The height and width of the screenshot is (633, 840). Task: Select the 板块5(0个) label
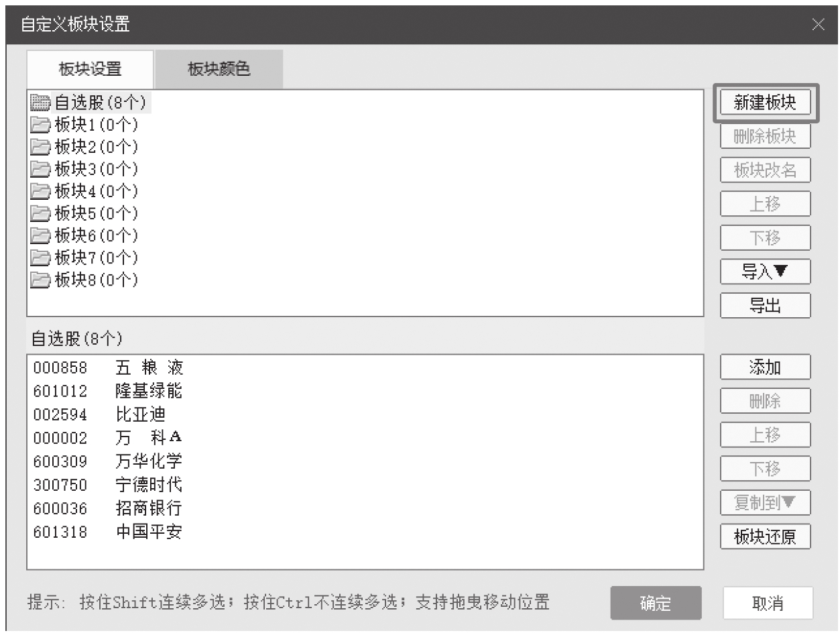[96, 213]
